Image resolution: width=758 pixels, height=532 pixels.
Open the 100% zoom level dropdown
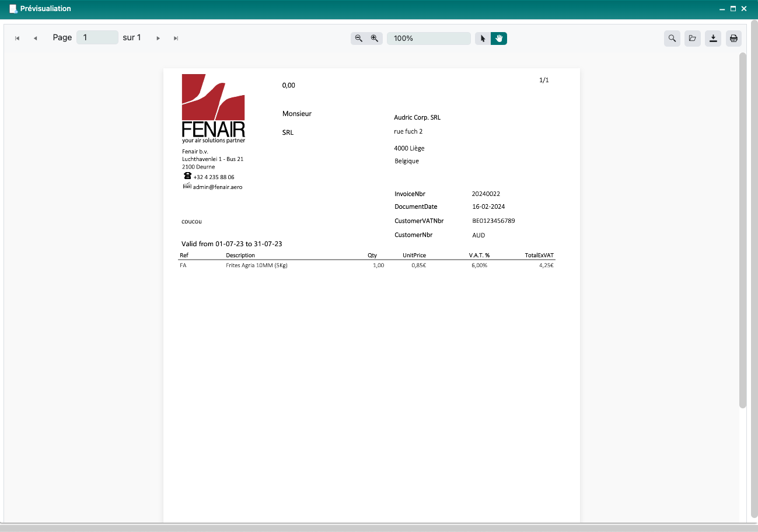[x=428, y=38]
